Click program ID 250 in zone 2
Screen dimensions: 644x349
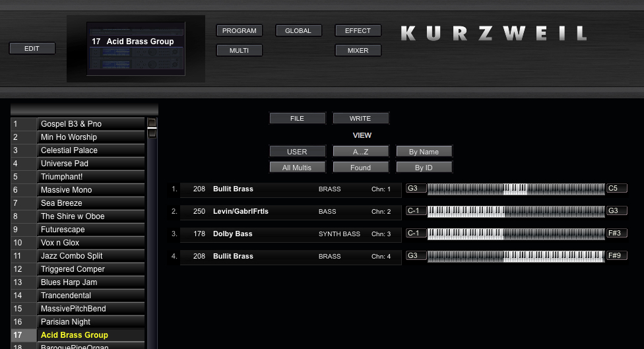tap(199, 212)
